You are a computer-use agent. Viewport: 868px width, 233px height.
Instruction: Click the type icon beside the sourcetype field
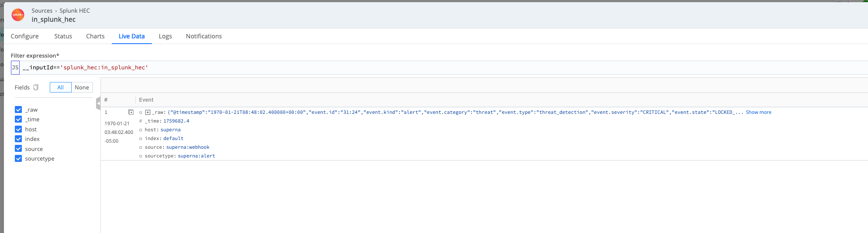click(x=141, y=156)
